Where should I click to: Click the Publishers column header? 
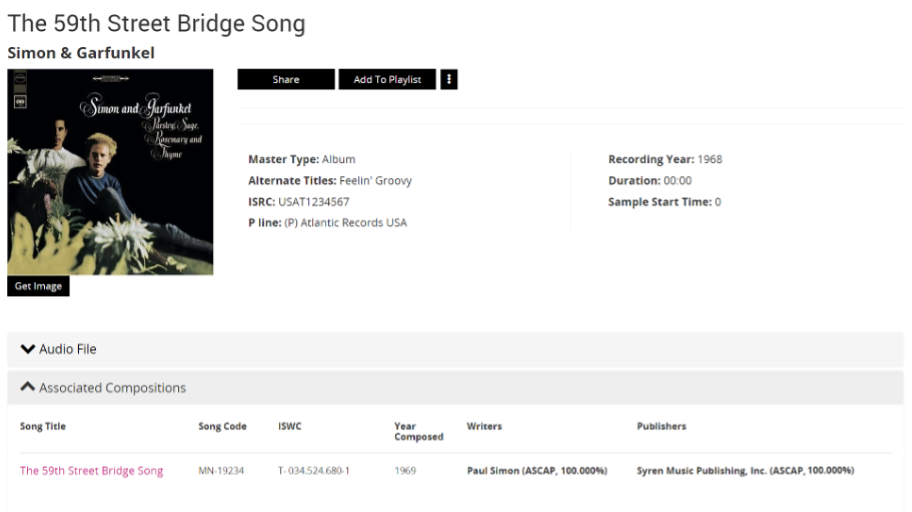click(661, 426)
